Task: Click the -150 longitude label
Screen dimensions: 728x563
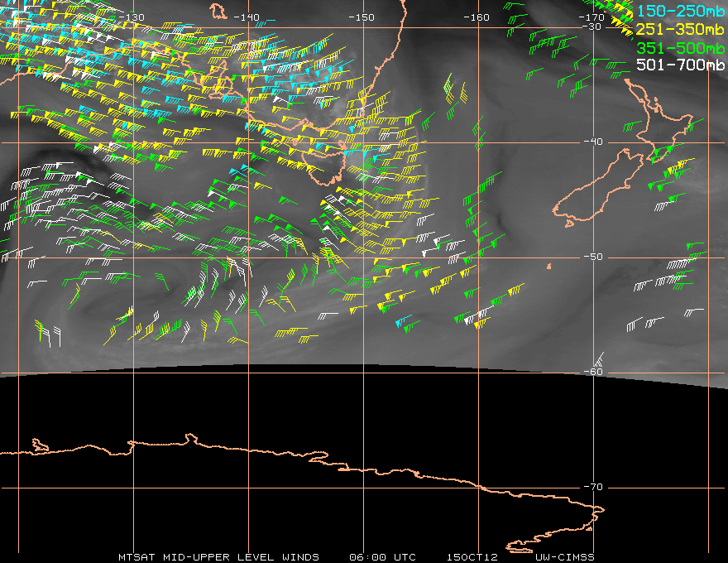Action: (362, 17)
